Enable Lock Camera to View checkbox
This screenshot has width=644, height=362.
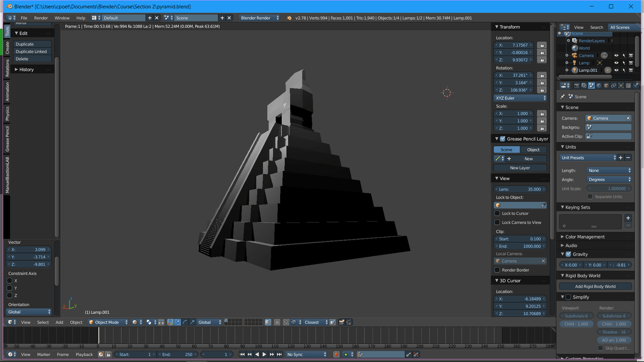(x=497, y=223)
